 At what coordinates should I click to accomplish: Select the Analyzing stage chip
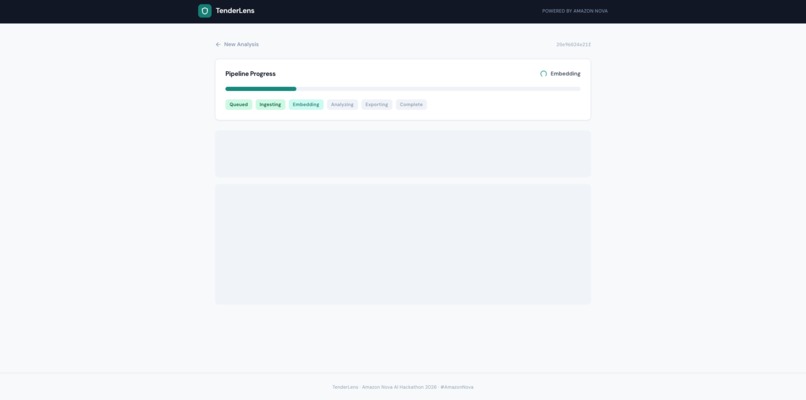342,104
